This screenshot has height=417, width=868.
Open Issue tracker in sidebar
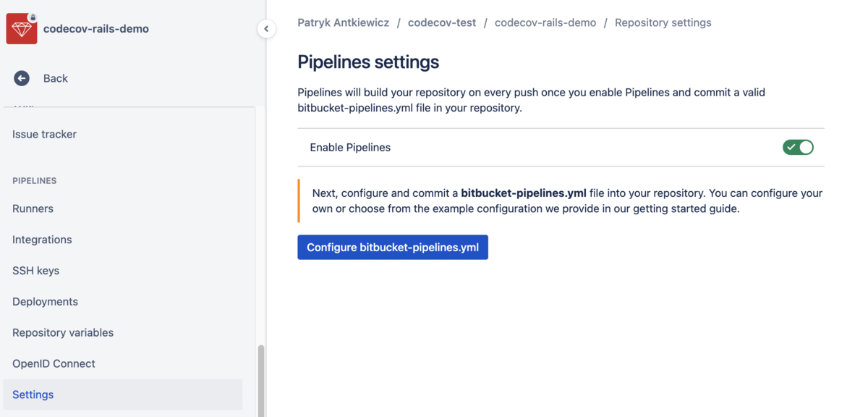point(44,134)
